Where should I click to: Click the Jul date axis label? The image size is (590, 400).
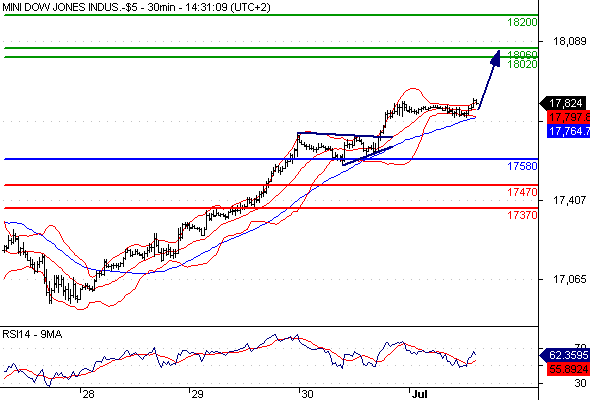pyautogui.click(x=420, y=394)
